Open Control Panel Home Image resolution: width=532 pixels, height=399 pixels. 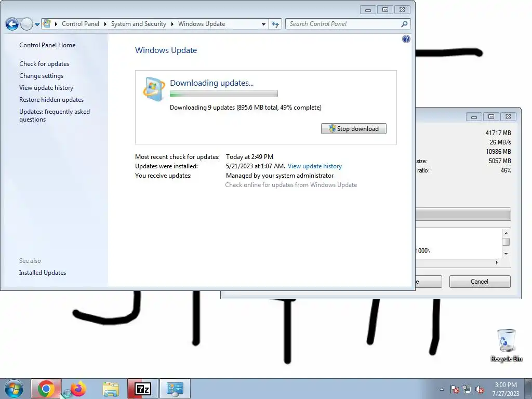point(47,45)
